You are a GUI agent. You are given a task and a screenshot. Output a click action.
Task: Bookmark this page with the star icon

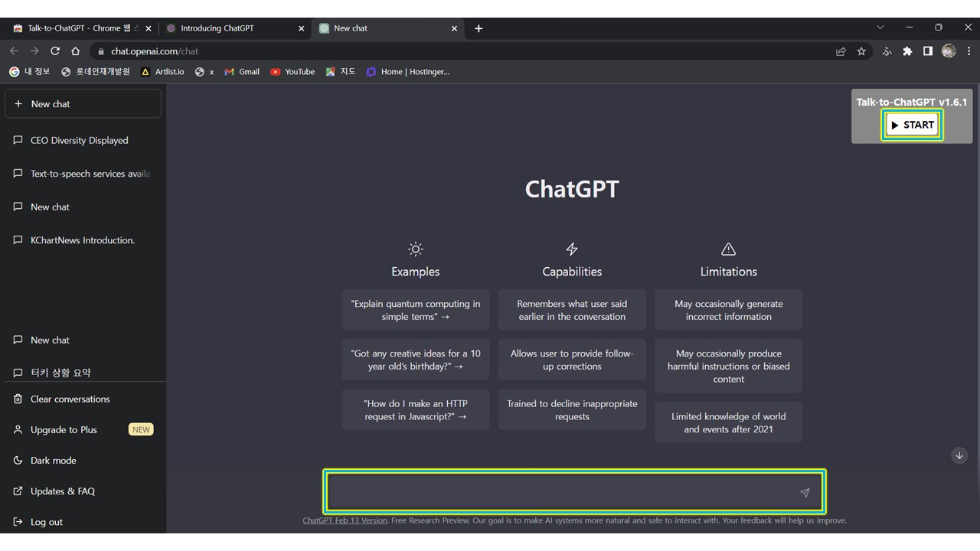coord(861,51)
